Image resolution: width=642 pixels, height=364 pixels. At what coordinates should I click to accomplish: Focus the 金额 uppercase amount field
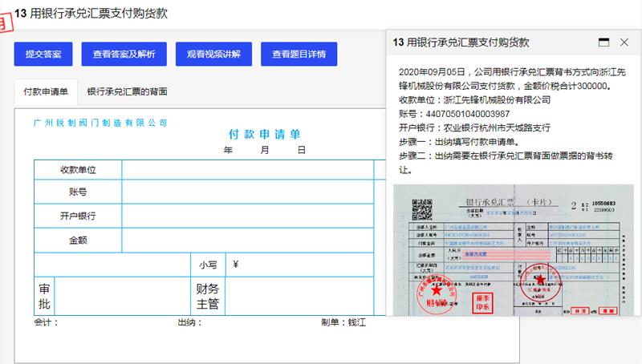(247, 240)
